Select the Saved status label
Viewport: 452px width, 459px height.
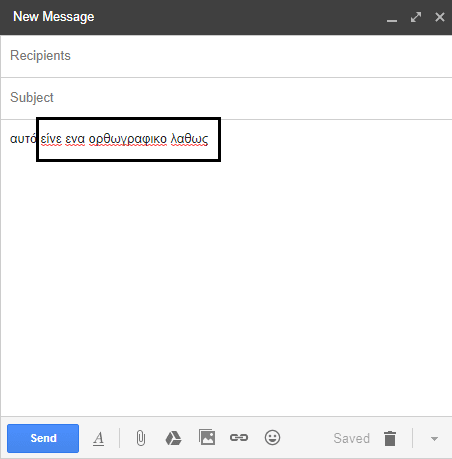tap(352, 438)
